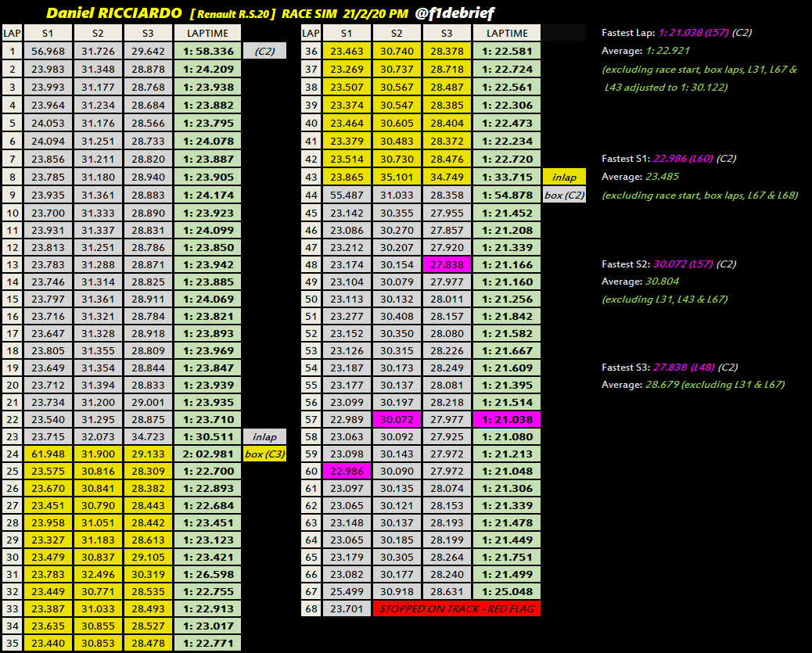Click laptime 1:21.842 on lap 51

(506, 317)
